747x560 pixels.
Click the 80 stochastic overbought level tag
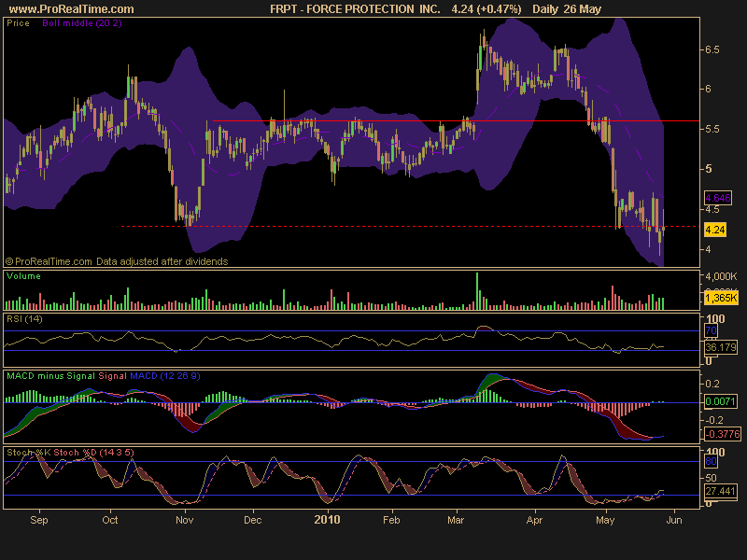pyautogui.click(x=711, y=461)
